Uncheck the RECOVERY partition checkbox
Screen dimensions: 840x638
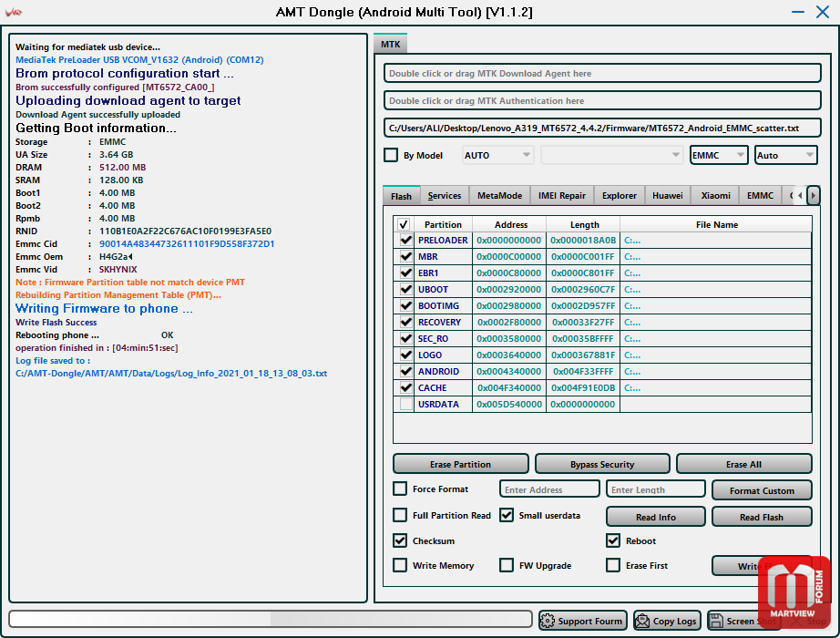[406, 323]
